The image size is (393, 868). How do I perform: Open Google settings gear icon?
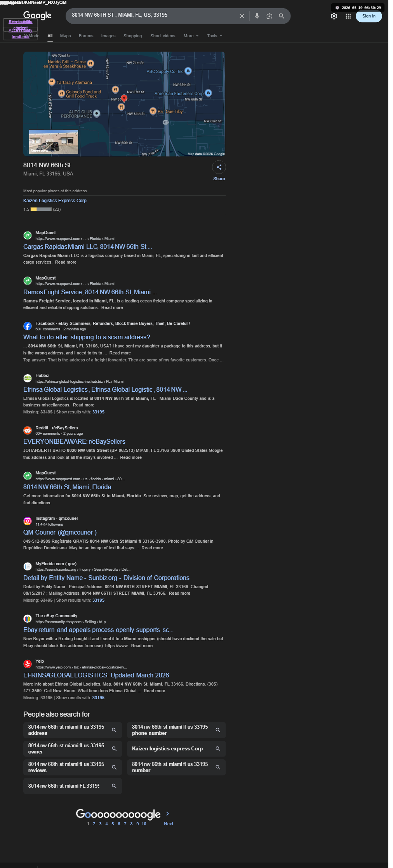334,16
